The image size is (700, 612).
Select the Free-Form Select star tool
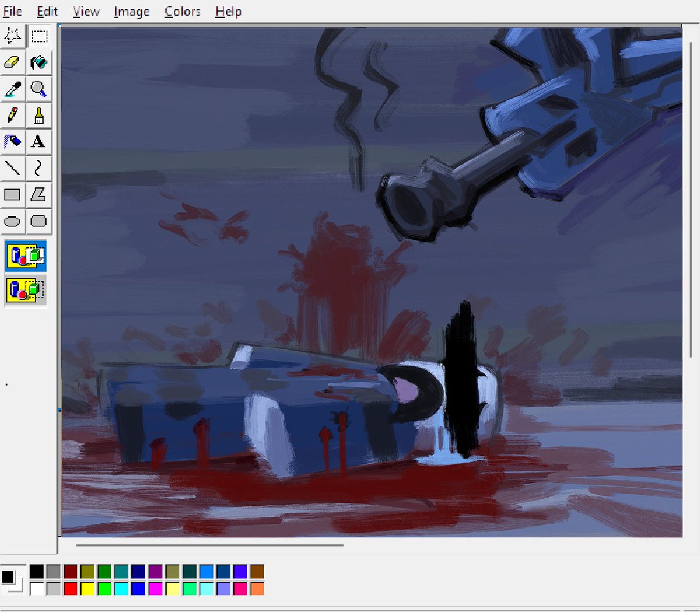point(13,36)
